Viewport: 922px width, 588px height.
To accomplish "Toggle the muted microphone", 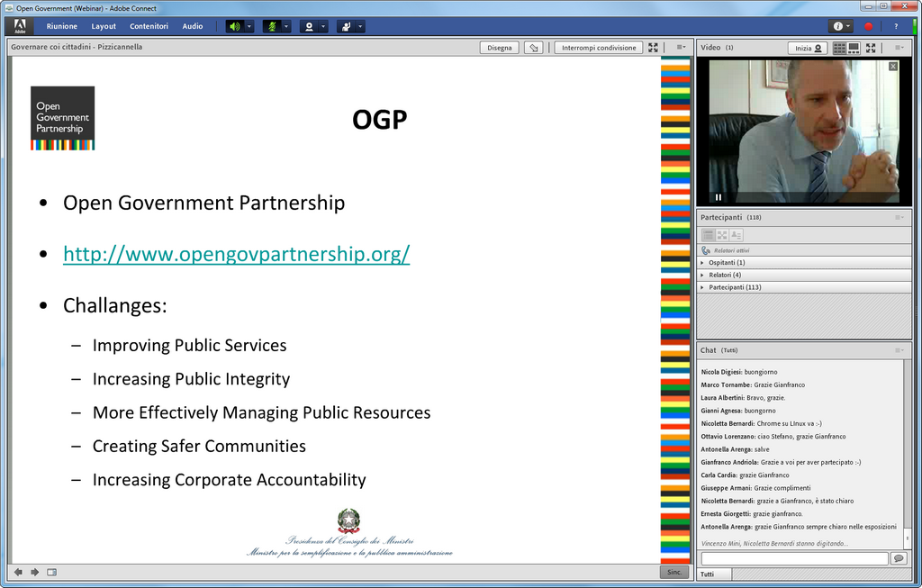I will pos(272,26).
